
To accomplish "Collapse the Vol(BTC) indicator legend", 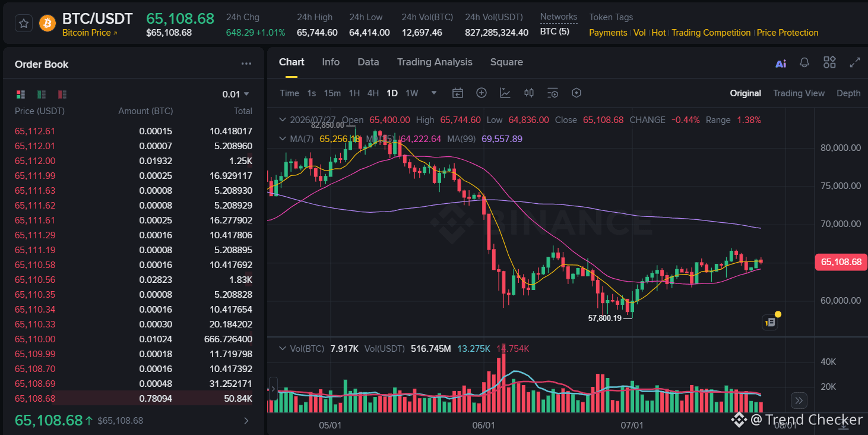I will pyautogui.click(x=283, y=348).
